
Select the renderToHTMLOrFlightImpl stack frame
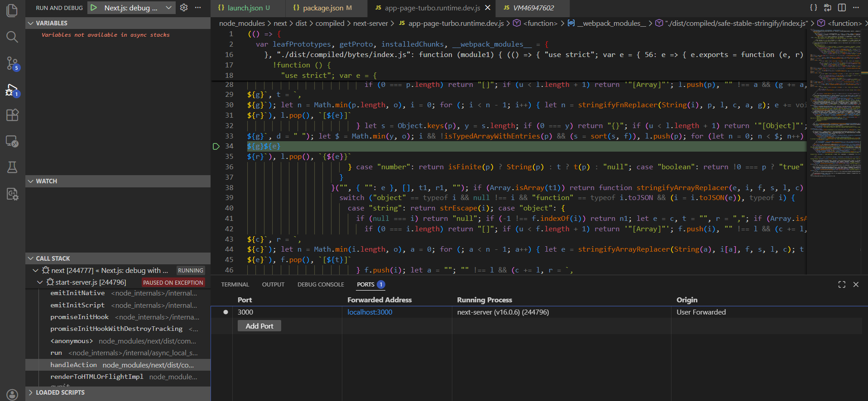[x=97, y=377]
